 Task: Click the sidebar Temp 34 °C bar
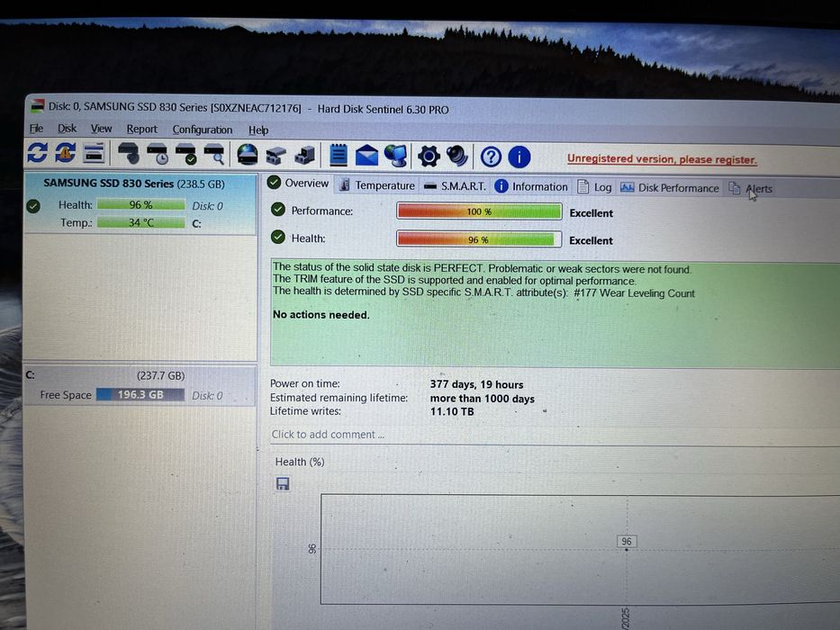[x=140, y=222]
